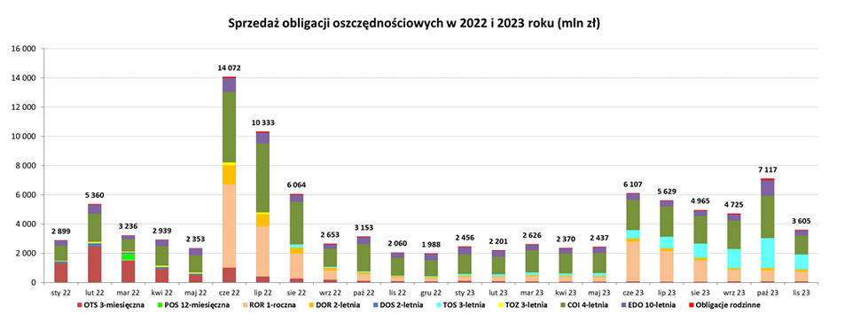Click x-axis label 'paź 22'
The height and width of the screenshot is (330, 868).
(364, 293)
